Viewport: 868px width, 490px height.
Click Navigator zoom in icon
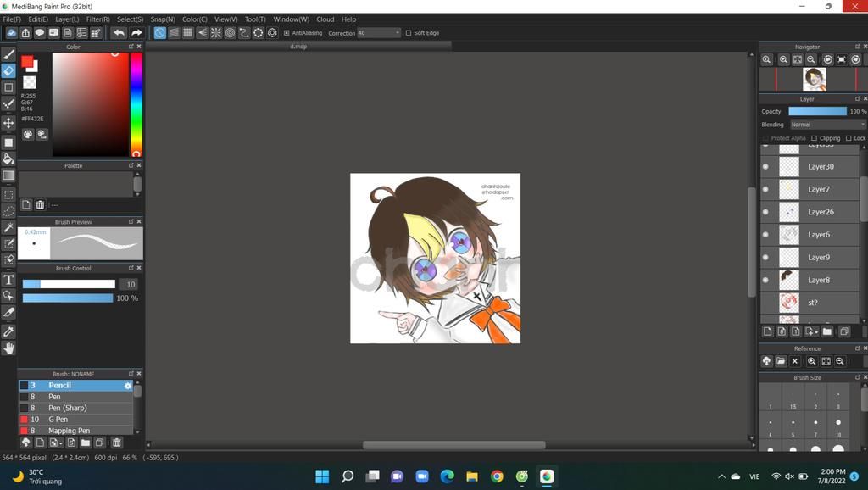tap(783, 59)
